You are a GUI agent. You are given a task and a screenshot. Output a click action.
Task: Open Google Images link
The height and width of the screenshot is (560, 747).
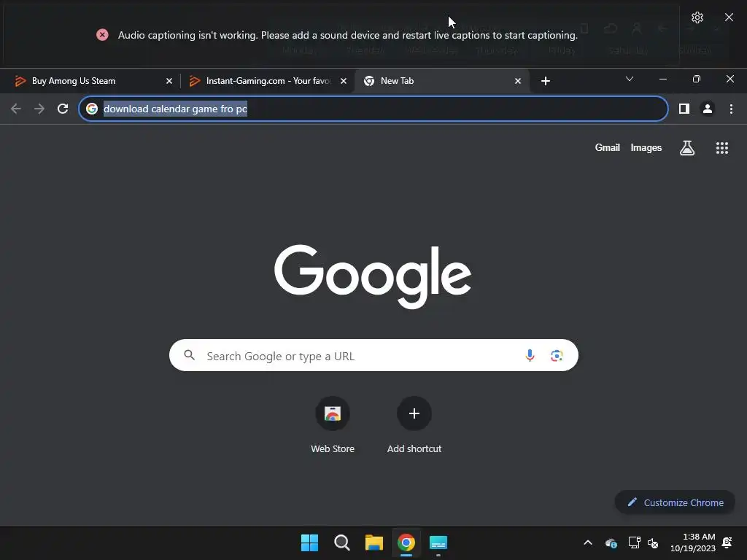pyautogui.click(x=646, y=147)
